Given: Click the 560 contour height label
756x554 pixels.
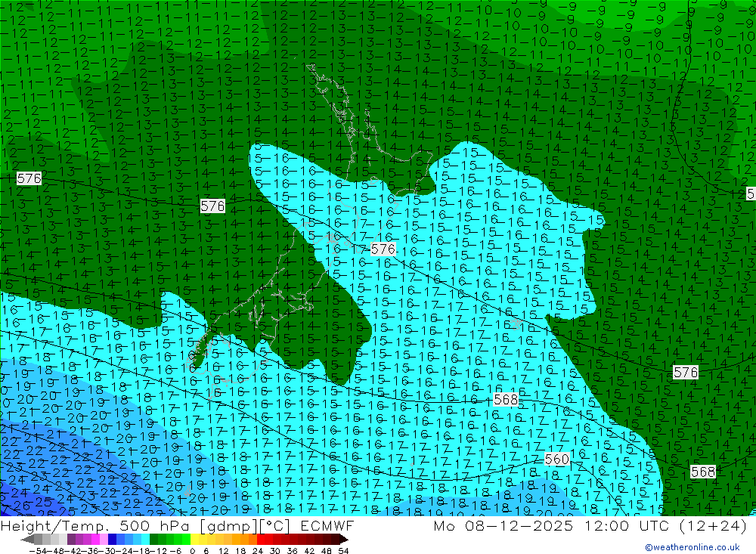Looking at the screenshot, I should click(x=556, y=459).
